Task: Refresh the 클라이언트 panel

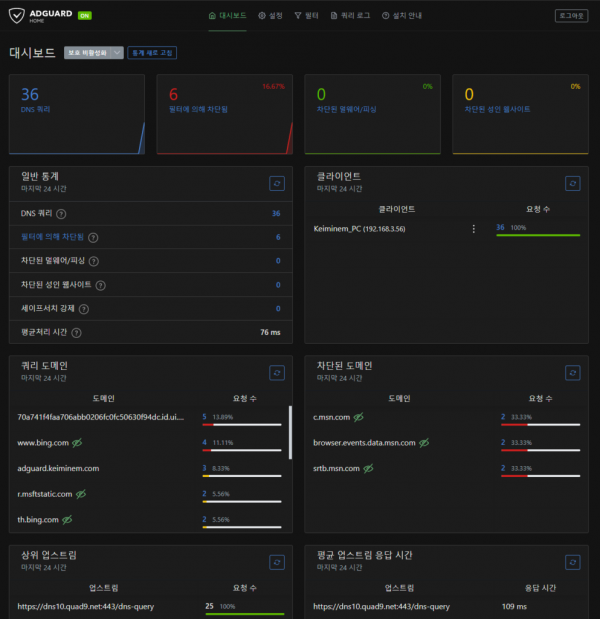Action: pos(572,183)
